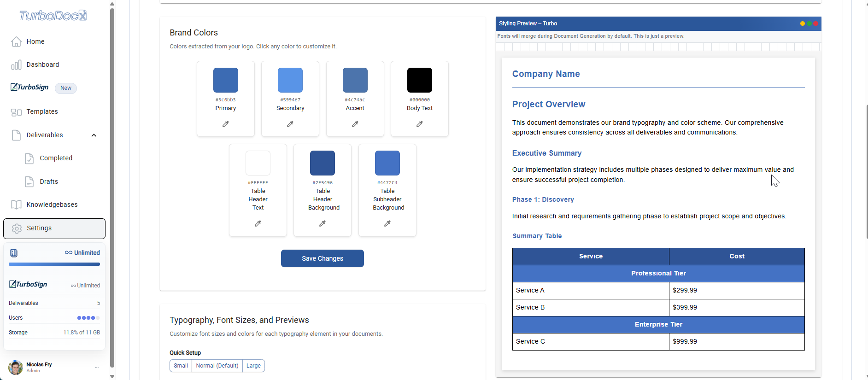868x380 pixels.
Task: Click the Accent color swatch #4c74ac
Action: 355,80
